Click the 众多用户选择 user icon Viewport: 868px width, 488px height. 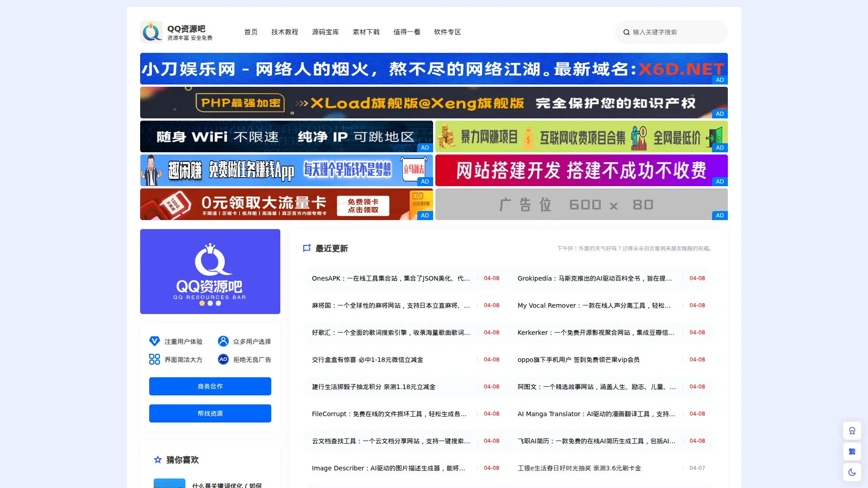pos(223,341)
